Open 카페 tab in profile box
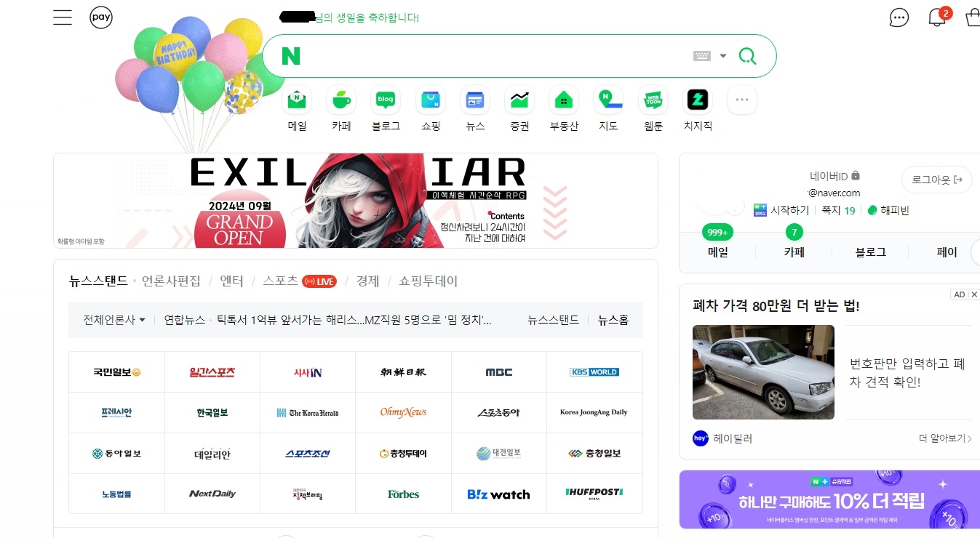This screenshot has width=980, height=538. (x=794, y=252)
